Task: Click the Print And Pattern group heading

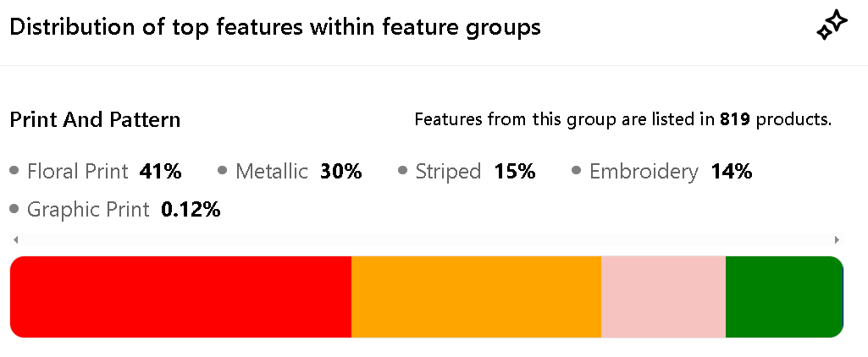Action: [x=95, y=119]
